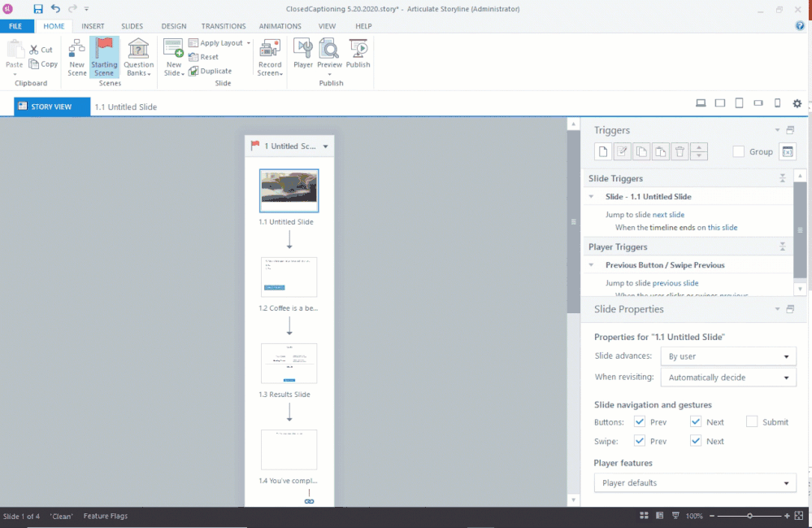Toggle the Group checkbox in Triggers
This screenshot has width=812, height=528.
point(738,151)
